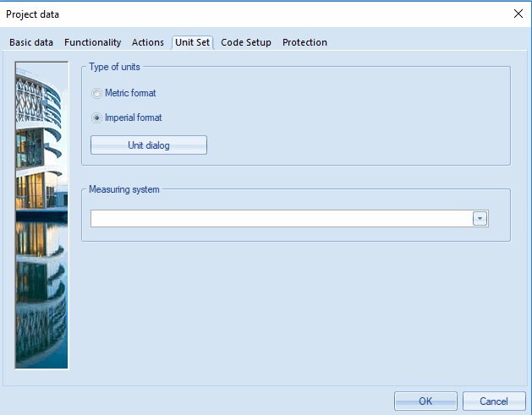
Task: Click inside the Measuring system combo field
Action: [x=279, y=219]
